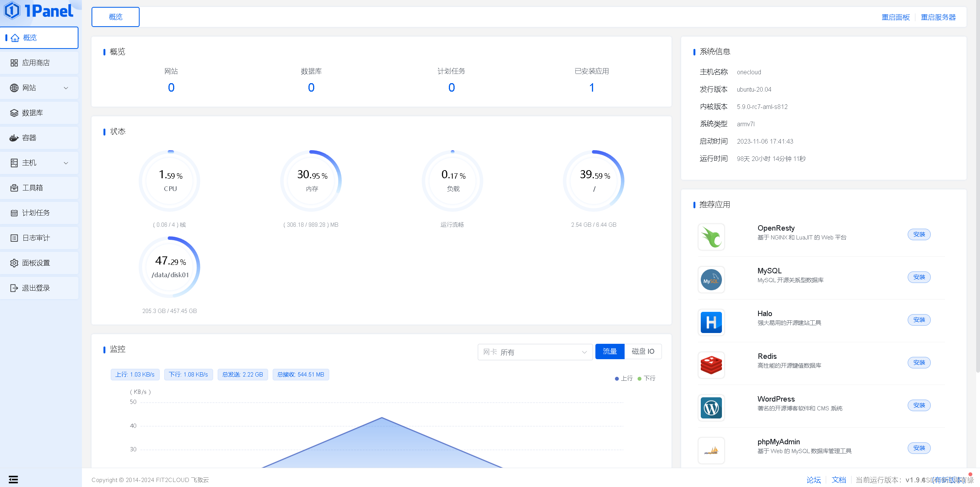The width and height of the screenshot is (980, 487).
Task: Click the Redis app icon
Action: click(711, 365)
